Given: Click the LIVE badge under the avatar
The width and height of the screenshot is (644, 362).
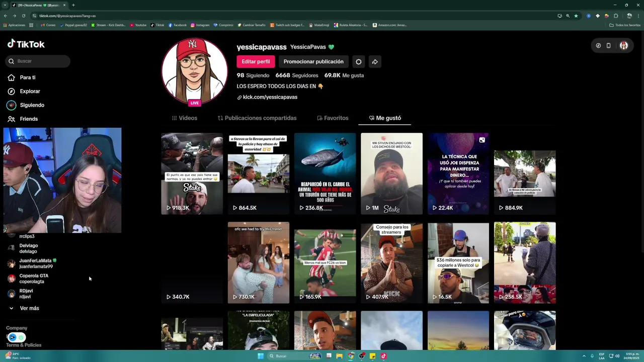Looking at the screenshot, I should 194,103.
